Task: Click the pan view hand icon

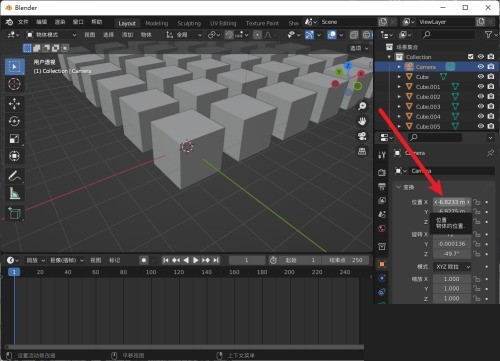Action: tap(362, 121)
